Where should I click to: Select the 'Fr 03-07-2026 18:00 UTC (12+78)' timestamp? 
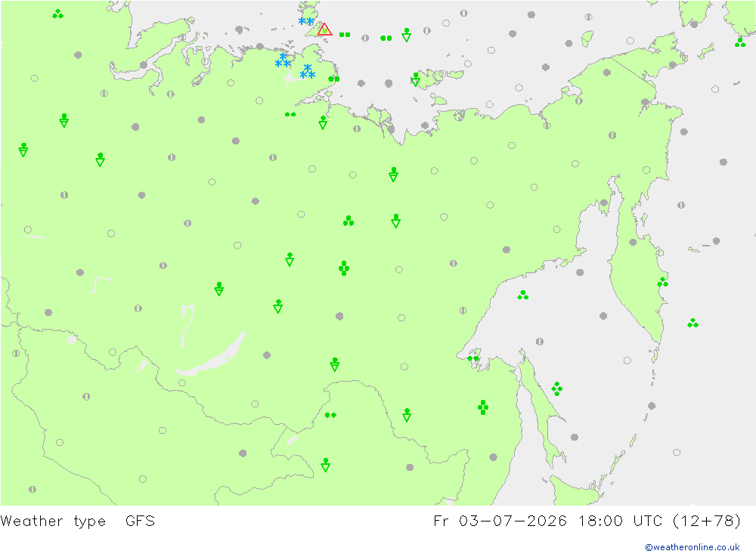coord(587,522)
